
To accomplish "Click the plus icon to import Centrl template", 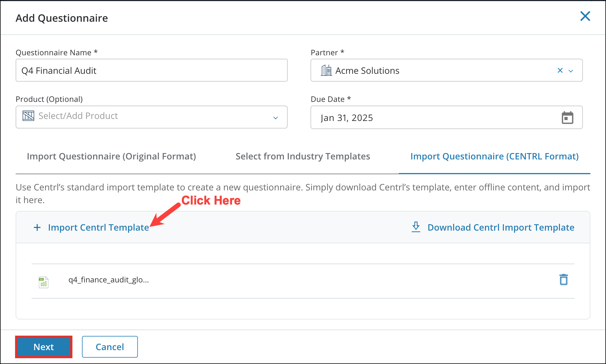I will [37, 227].
